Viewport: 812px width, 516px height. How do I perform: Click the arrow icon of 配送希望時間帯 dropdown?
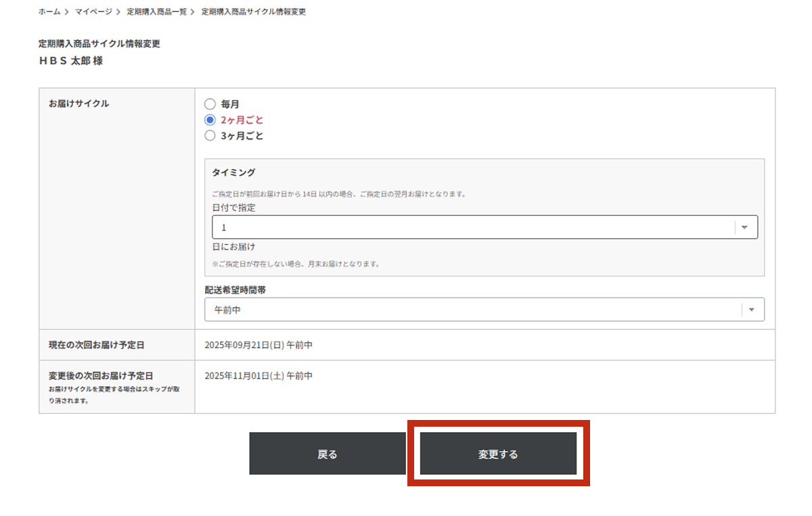[751, 310]
